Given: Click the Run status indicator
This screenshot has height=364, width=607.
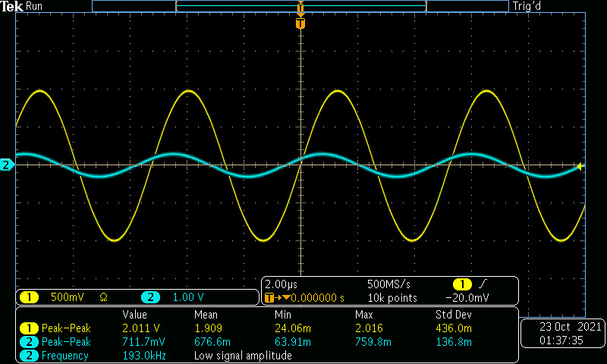Looking at the screenshot, I should click(34, 6).
